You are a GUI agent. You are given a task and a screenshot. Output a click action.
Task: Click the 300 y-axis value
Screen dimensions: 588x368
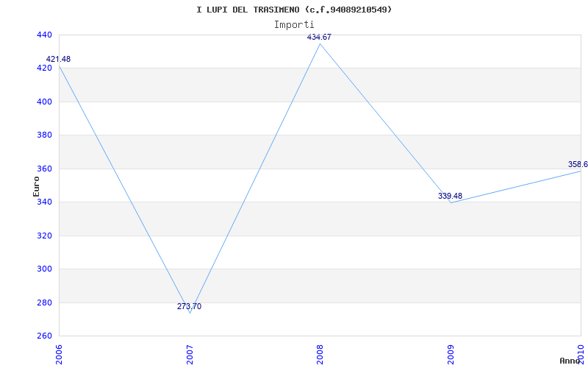[44, 269]
